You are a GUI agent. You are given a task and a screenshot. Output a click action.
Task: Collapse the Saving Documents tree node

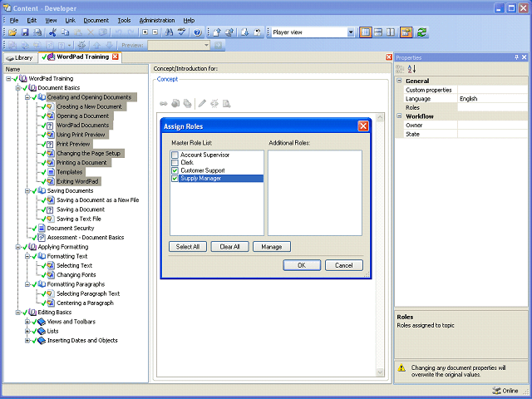27,191
